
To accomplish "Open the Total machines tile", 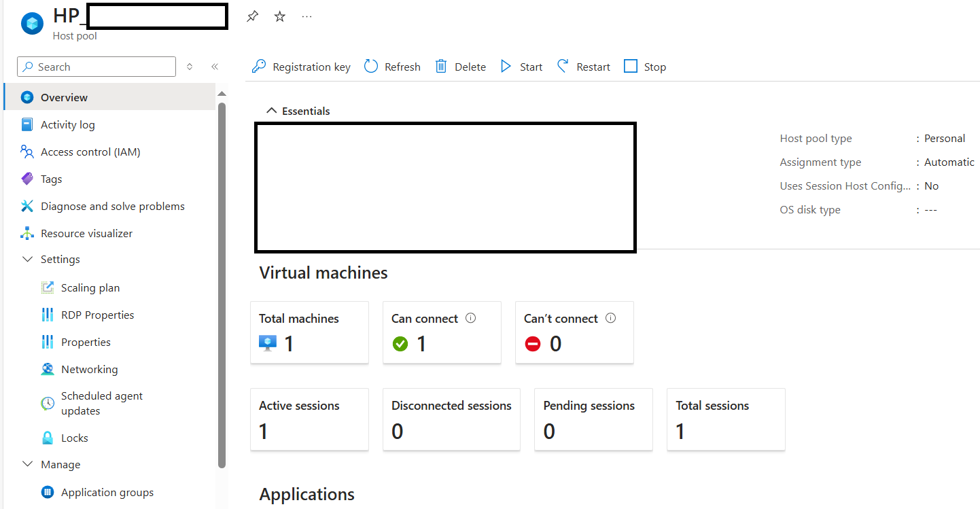I will [309, 332].
